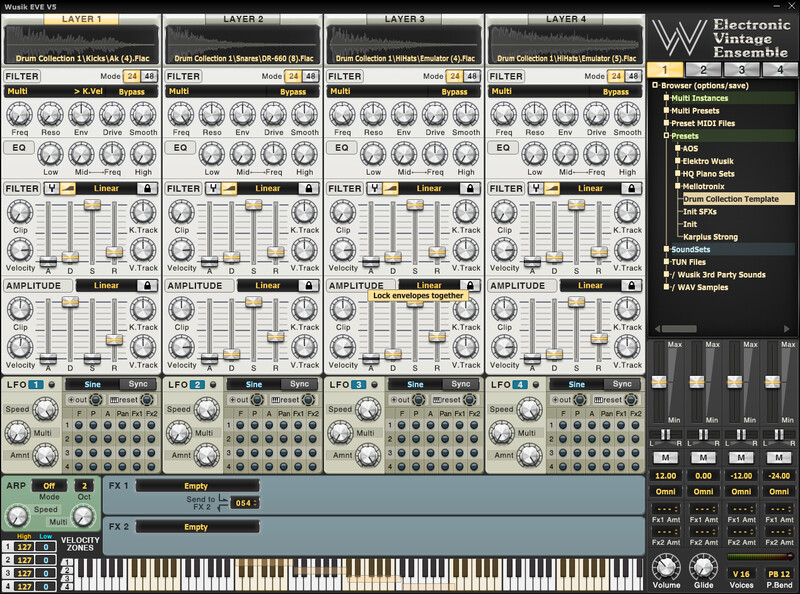Switch to the LAYER 4 tab
This screenshot has height=594, width=800.
(565, 19)
